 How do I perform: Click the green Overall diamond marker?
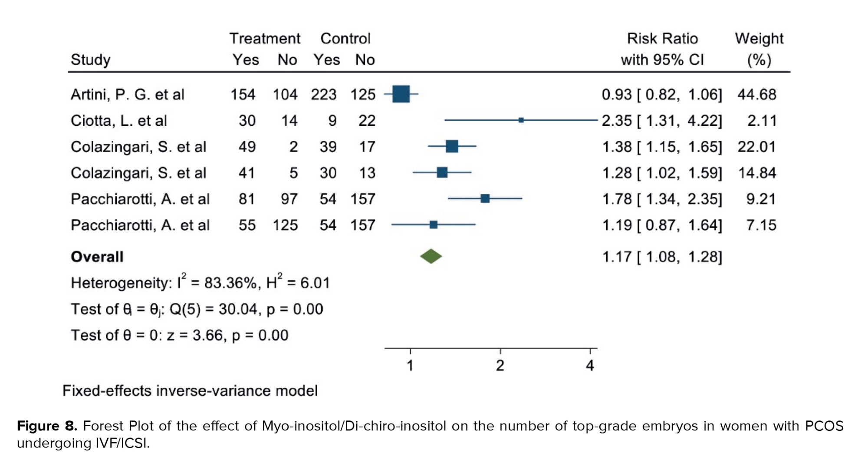(x=431, y=256)
